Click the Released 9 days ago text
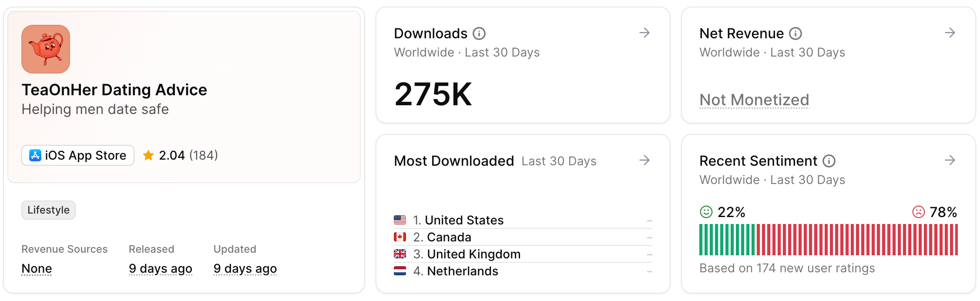 coord(161,269)
